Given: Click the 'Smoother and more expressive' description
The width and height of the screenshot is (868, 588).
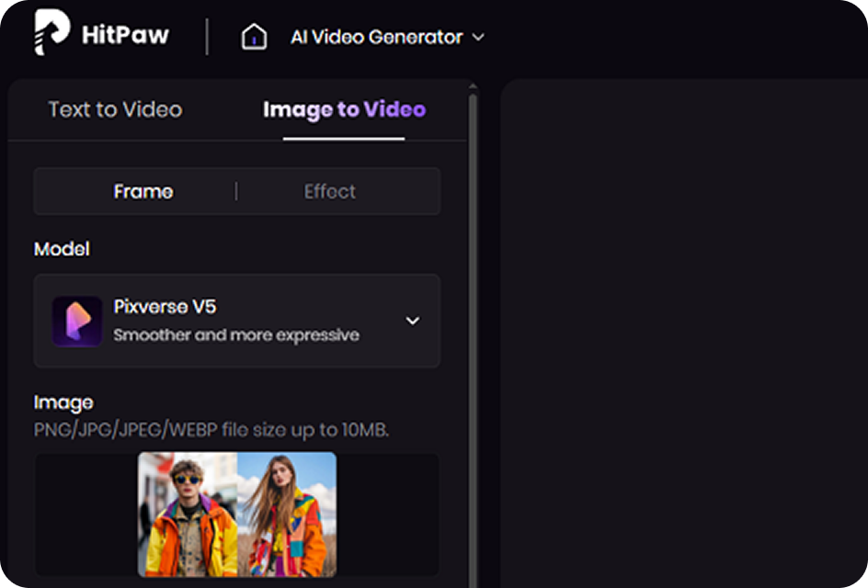Looking at the screenshot, I should point(236,335).
